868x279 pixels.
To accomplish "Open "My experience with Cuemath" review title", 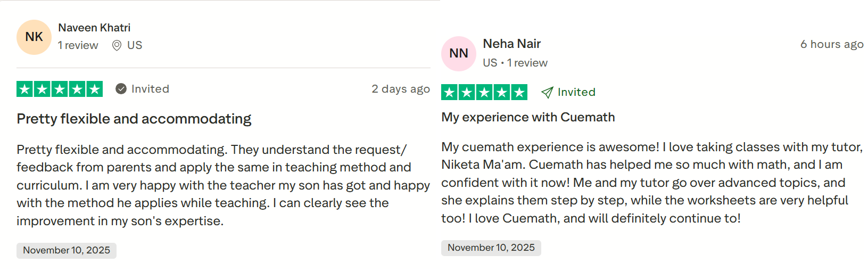I will (528, 117).
